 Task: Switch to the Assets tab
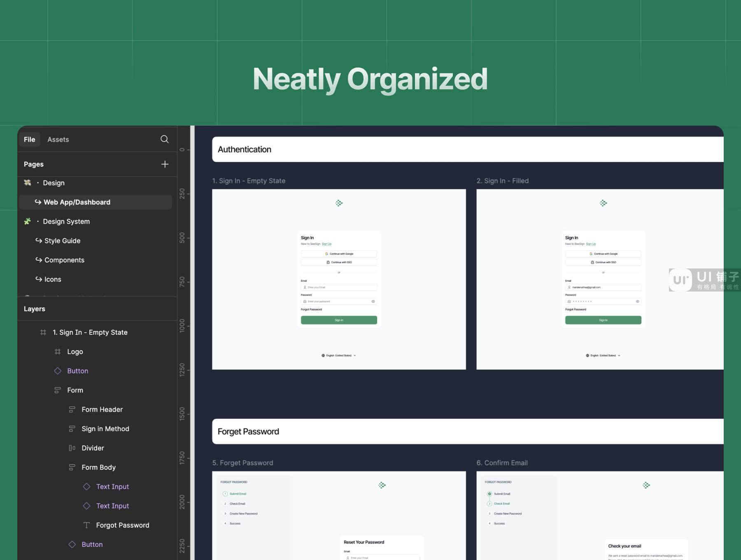pyautogui.click(x=58, y=140)
